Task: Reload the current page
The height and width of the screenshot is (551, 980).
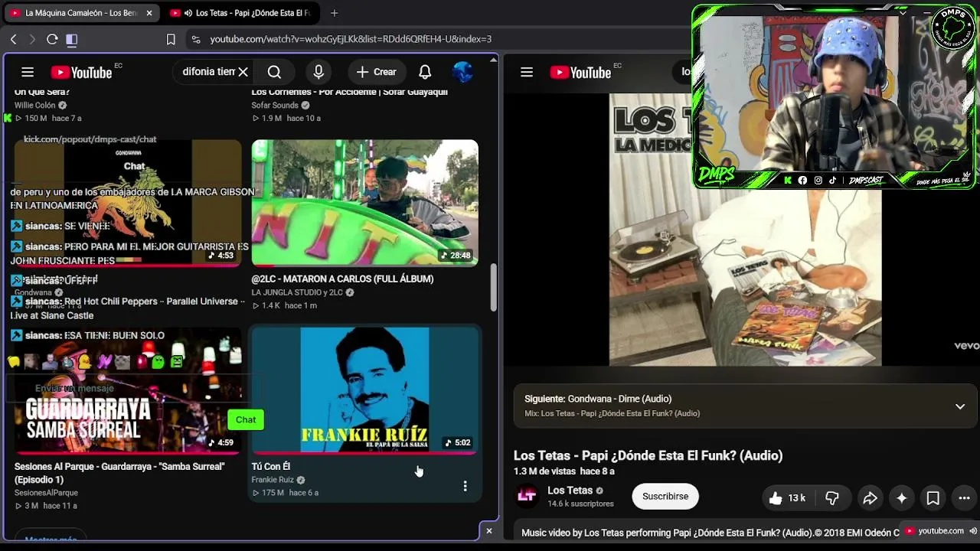Action: [x=52, y=39]
